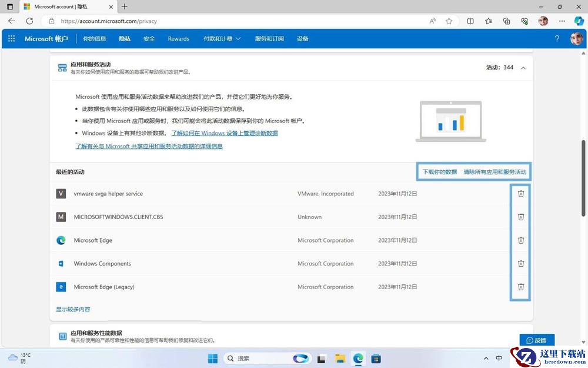Remove the Windows Components activity via trash icon

(x=521, y=264)
